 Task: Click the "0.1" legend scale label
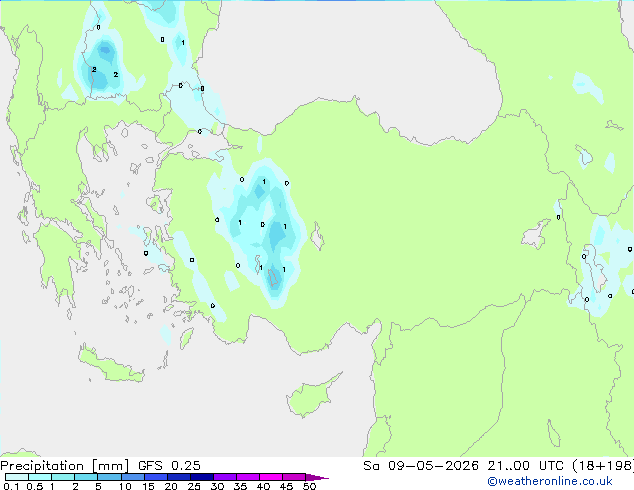11,486
